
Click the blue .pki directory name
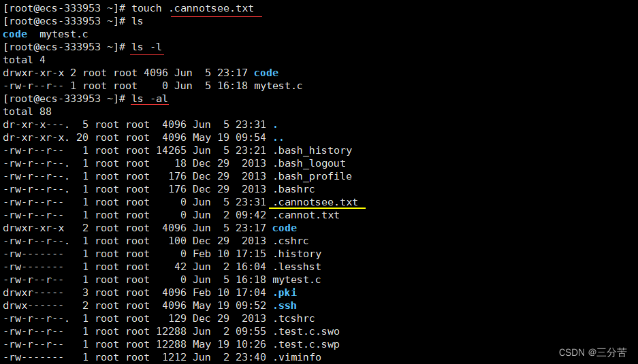tap(285, 293)
